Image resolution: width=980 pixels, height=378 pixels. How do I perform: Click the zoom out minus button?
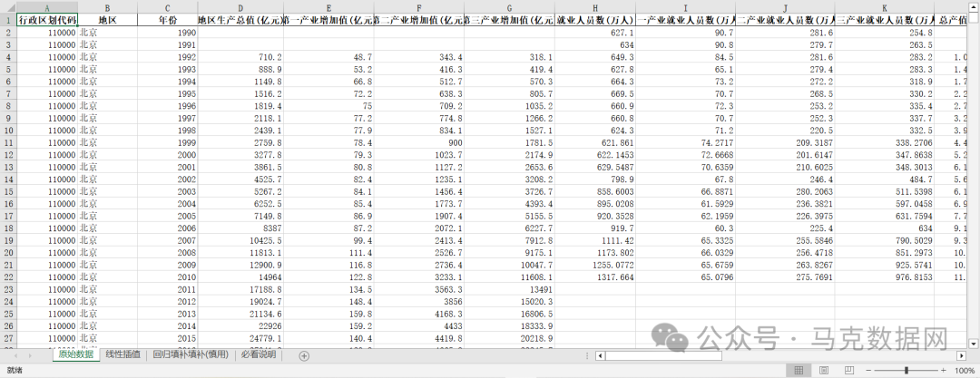point(868,371)
